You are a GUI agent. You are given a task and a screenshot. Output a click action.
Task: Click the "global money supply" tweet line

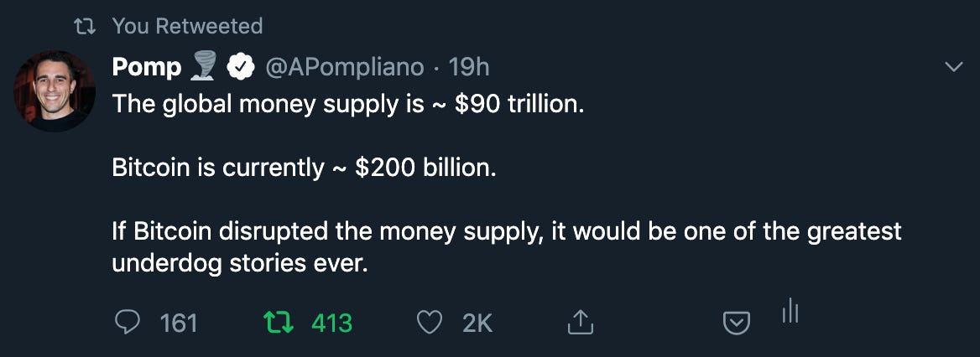[x=347, y=104]
